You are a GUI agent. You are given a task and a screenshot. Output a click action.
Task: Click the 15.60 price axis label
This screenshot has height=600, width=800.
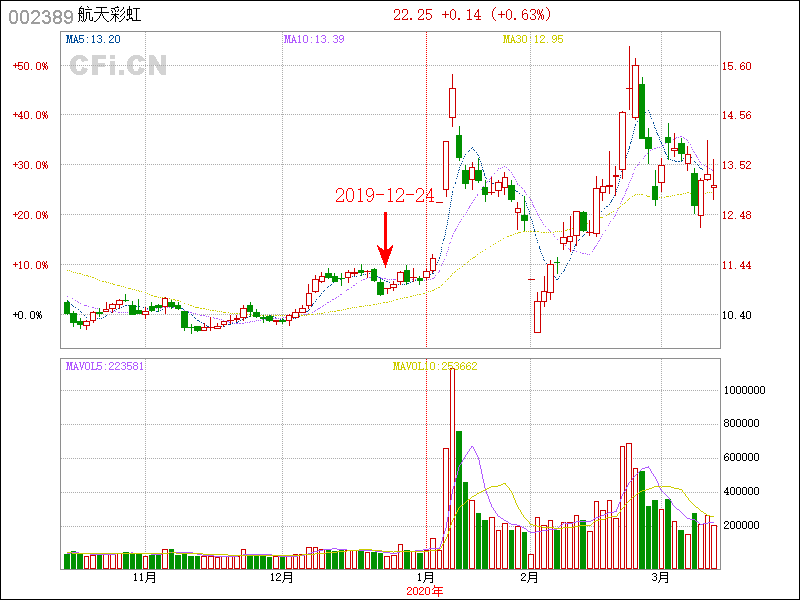[x=737, y=66]
